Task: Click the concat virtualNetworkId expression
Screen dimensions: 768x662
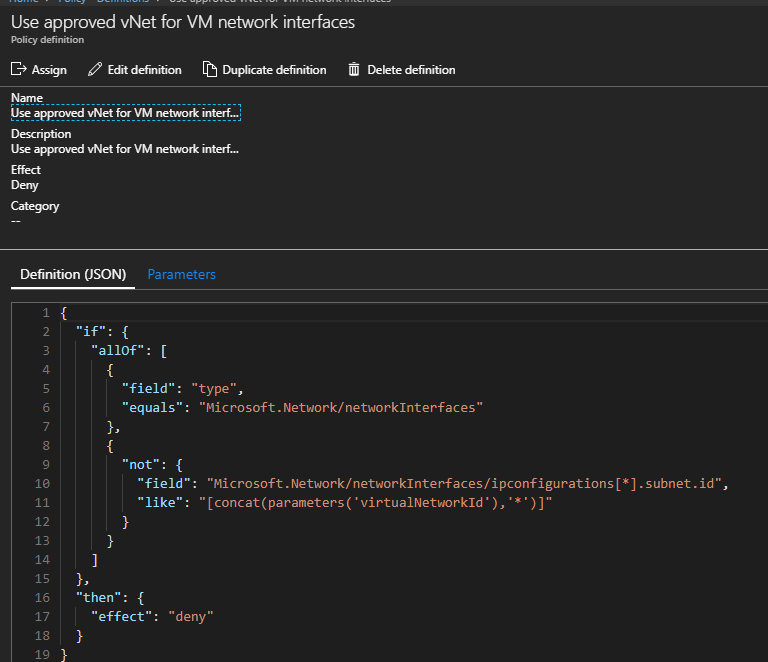Action: click(378, 503)
